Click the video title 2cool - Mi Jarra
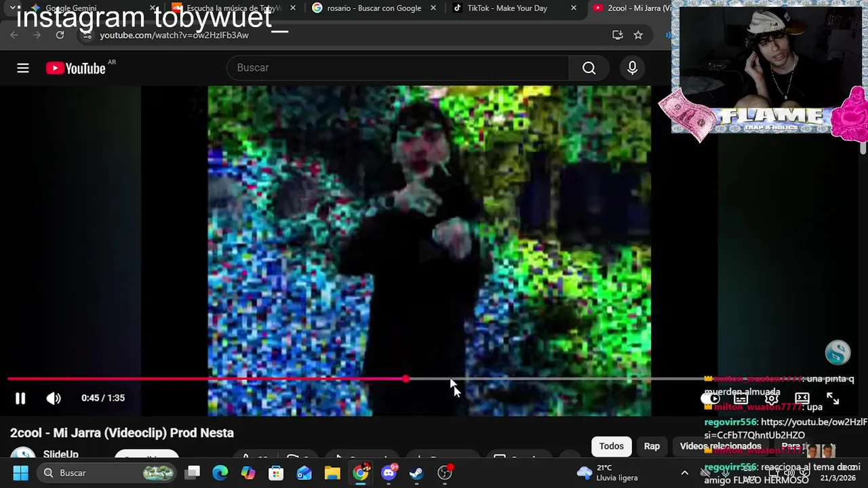 (x=122, y=432)
